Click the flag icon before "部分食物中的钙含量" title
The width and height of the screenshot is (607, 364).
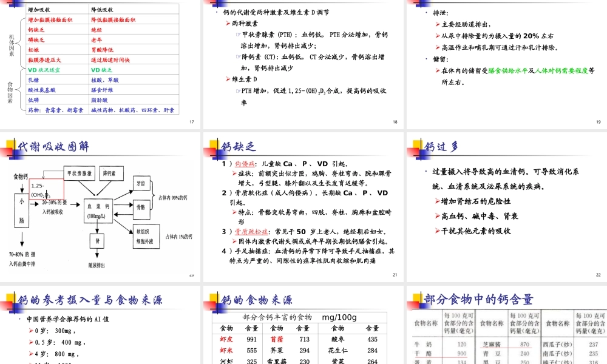click(416, 299)
